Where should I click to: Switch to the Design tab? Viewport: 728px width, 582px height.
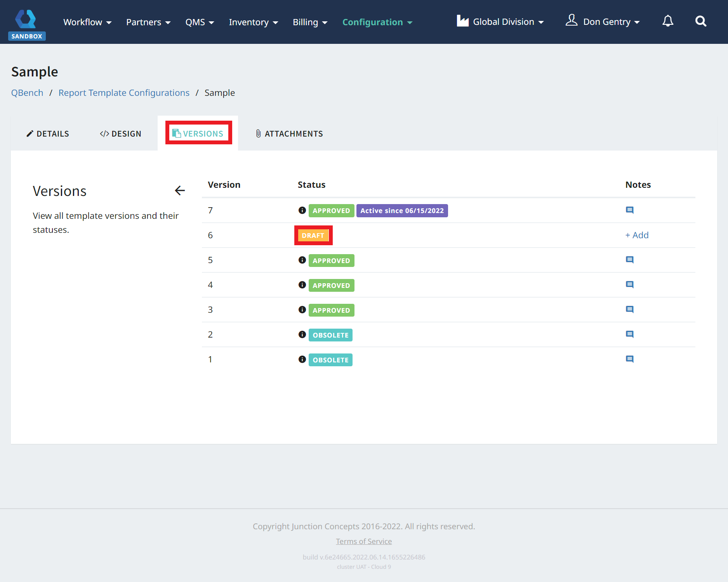click(121, 134)
